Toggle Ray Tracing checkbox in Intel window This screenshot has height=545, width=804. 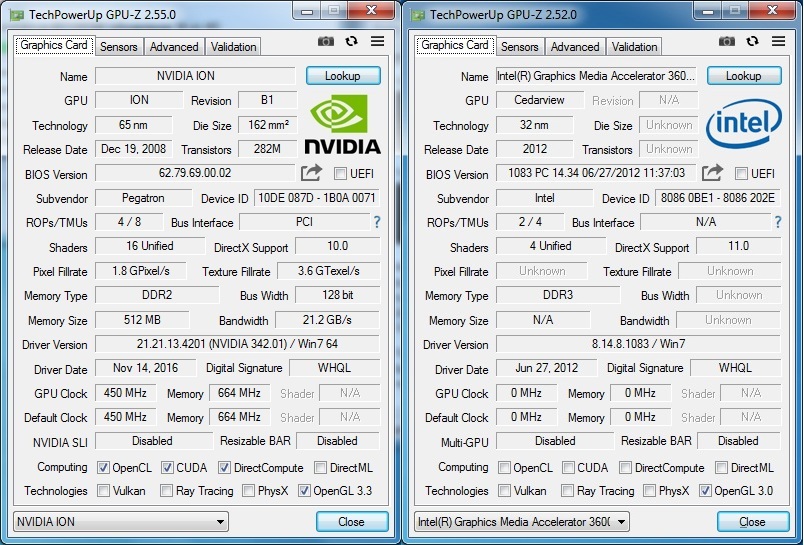tap(567, 491)
